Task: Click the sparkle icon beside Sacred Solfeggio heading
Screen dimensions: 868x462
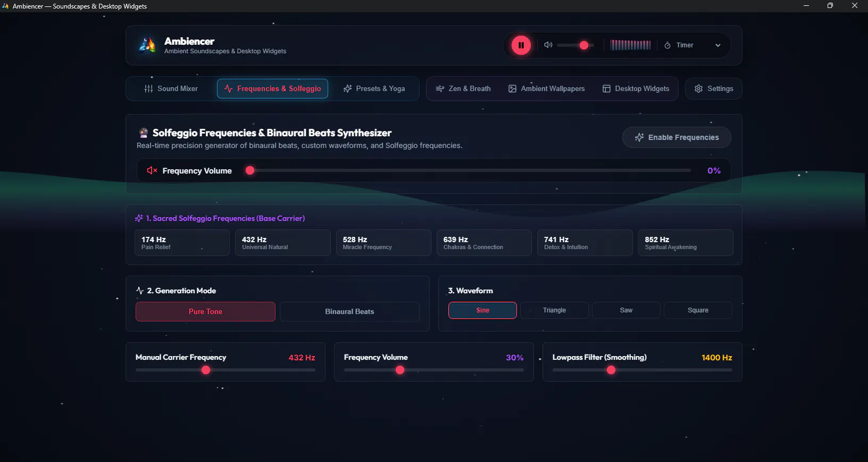Action: click(x=139, y=218)
